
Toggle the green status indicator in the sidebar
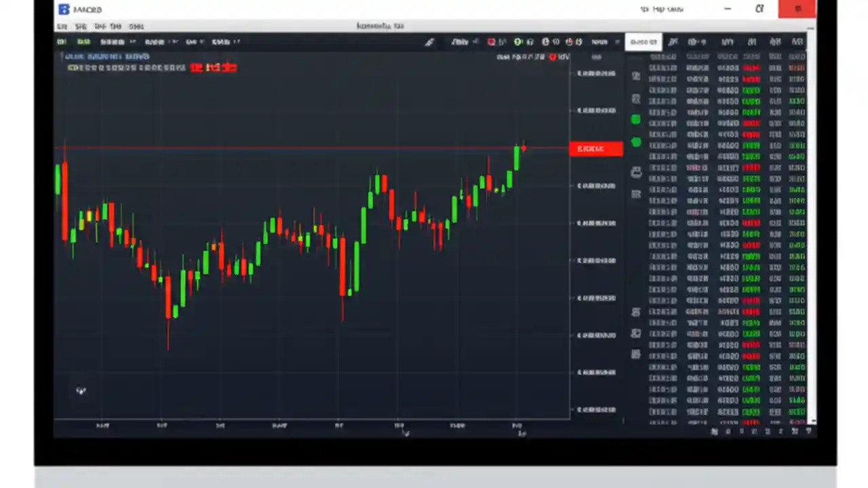point(635,120)
